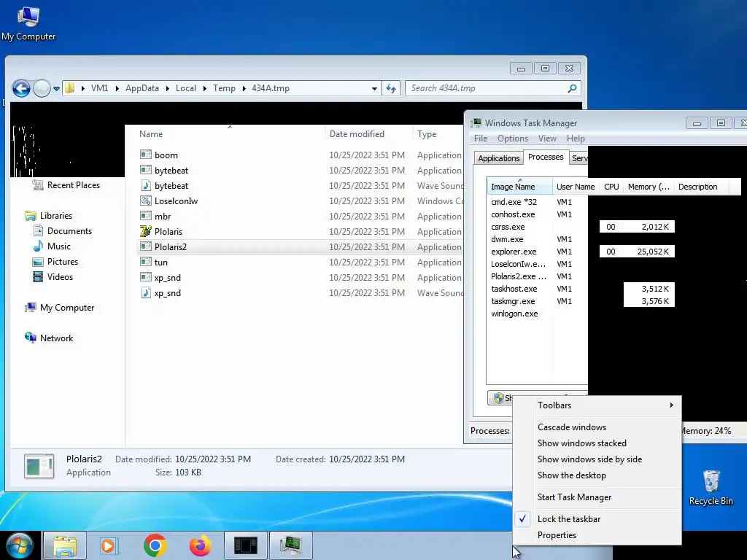Viewport: 747px width, 560px height.
Task: Click the Explorer forward arrow button
Action: tap(42, 88)
